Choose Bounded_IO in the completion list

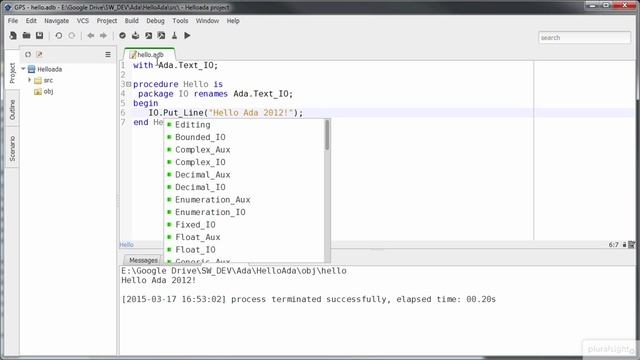pos(244,137)
